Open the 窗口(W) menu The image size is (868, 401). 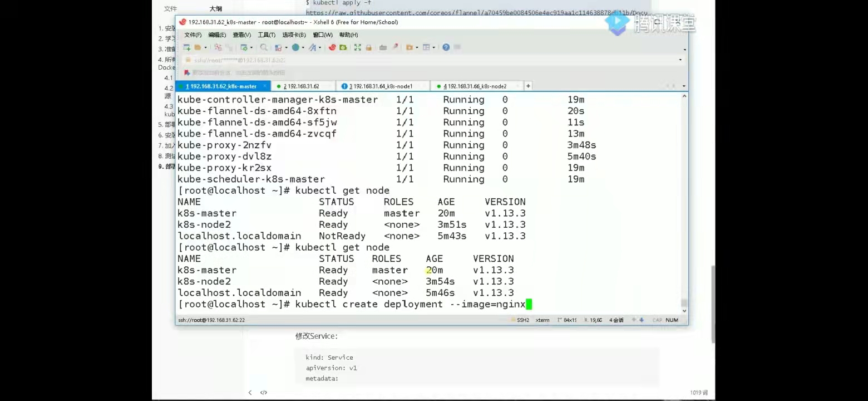(x=323, y=35)
